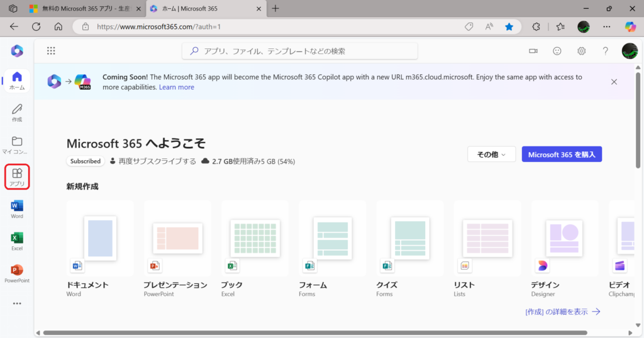Click the 2.7 GB storage usage text
Image resolution: width=644 pixels, height=338 pixels.
[253, 161]
